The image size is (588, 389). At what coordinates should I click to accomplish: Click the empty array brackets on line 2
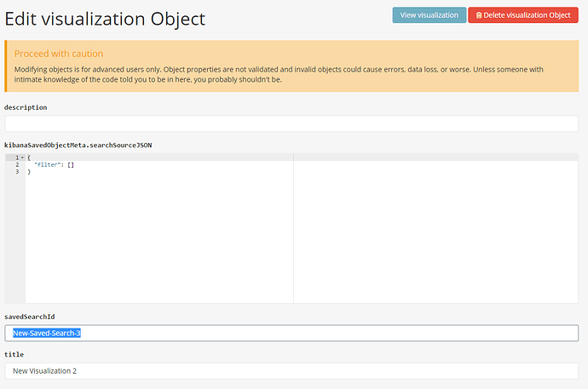pyautogui.click(x=70, y=164)
